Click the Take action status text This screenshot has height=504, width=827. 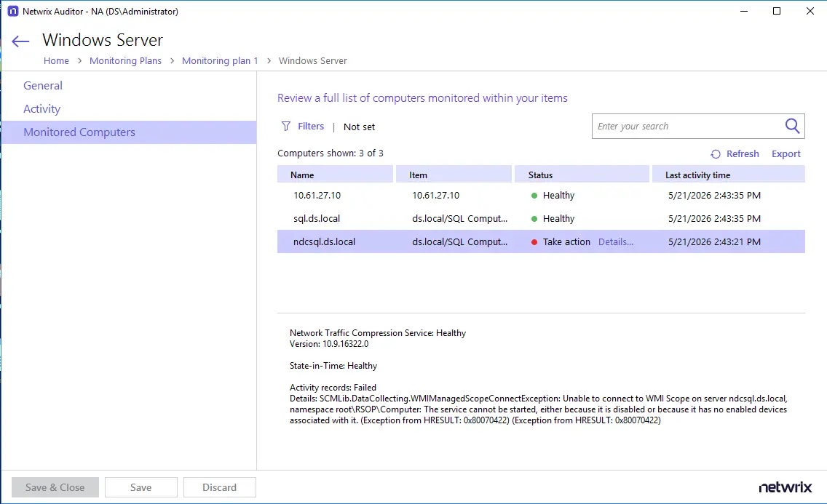pyautogui.click(x=566, y=241)
